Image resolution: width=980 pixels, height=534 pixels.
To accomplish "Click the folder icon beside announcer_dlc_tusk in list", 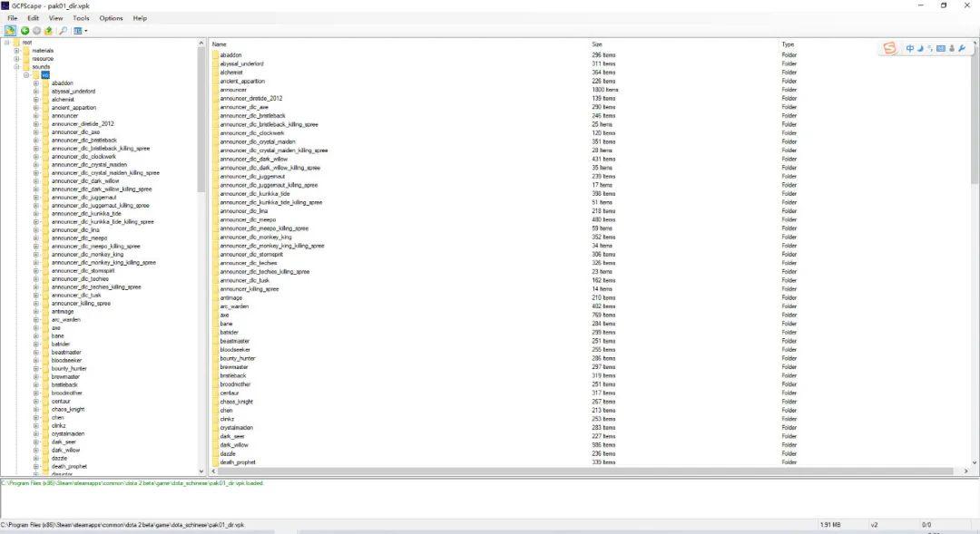I will 216,280.
